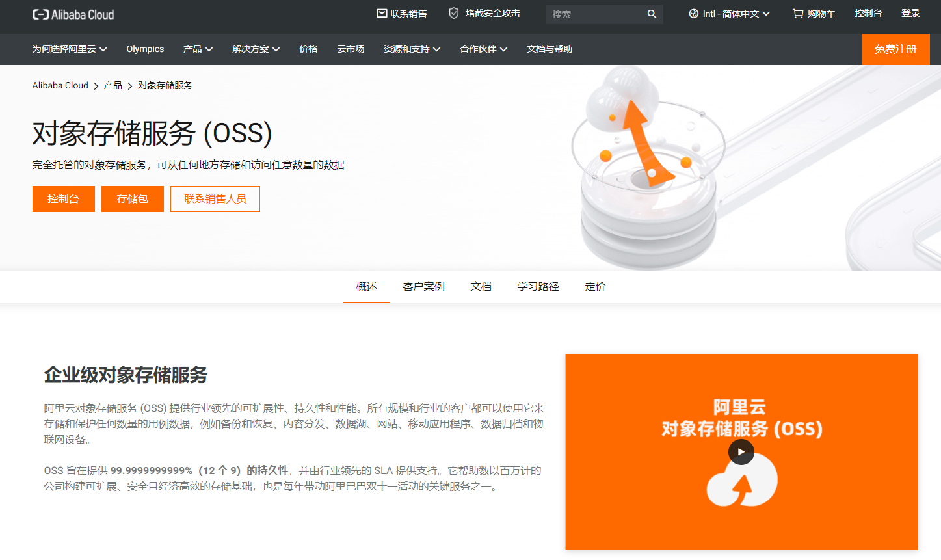Open the 文档与帮助 nav item
The image size is (941, 560).
click(x=550, y=49)
